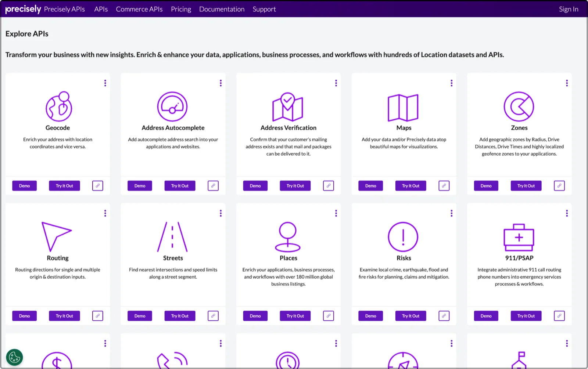Copy link icon on Routing card

coord(98,316)
